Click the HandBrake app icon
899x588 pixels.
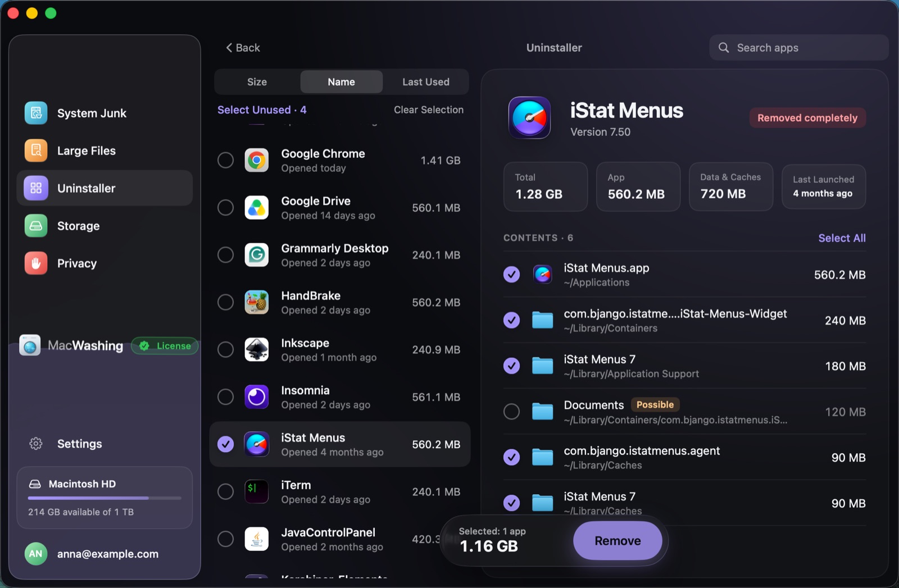[257, 302]
